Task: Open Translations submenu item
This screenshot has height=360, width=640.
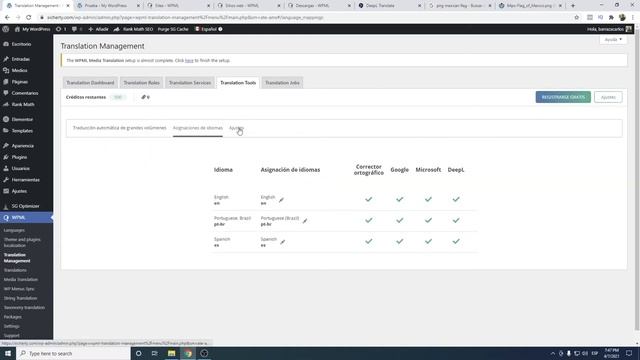Action: click(15, 270)
